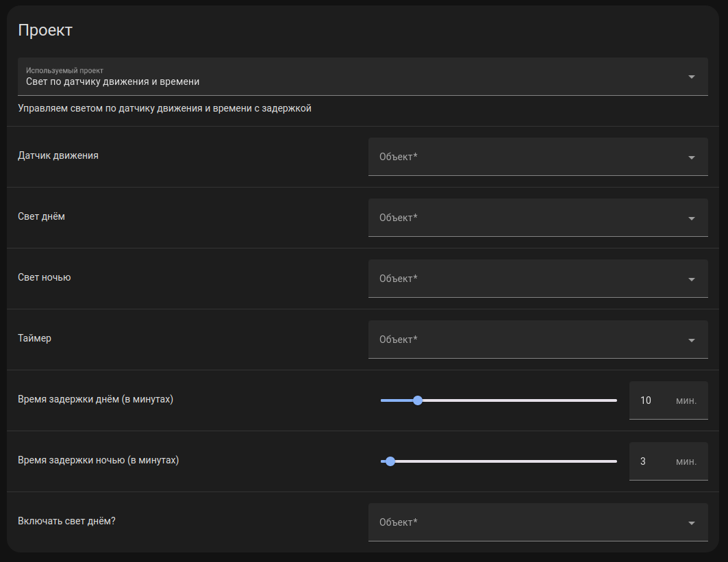Click the daytime delay minutes input showing 10

click(x=646, y=400)
